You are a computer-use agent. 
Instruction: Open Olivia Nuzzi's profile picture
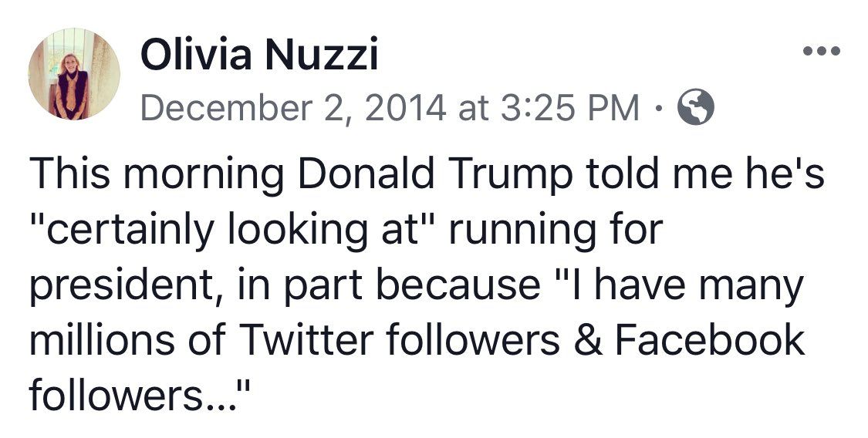point(74,75)
